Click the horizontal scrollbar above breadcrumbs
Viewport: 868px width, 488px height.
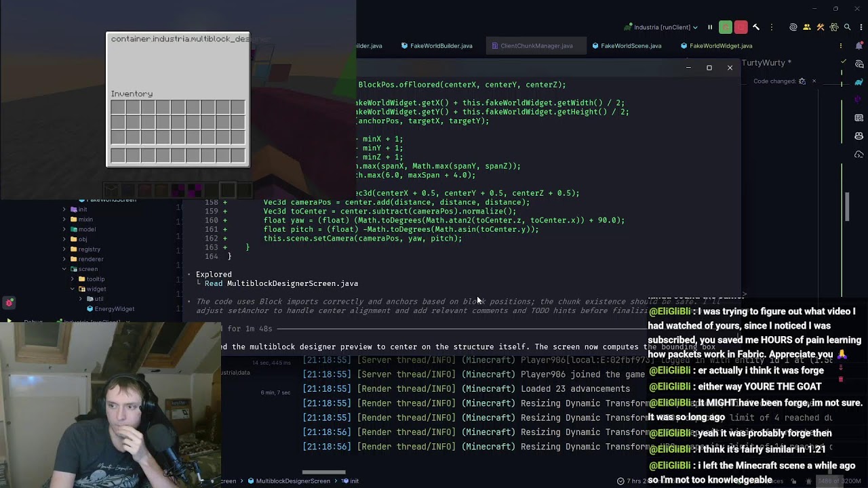coord(324,472)
